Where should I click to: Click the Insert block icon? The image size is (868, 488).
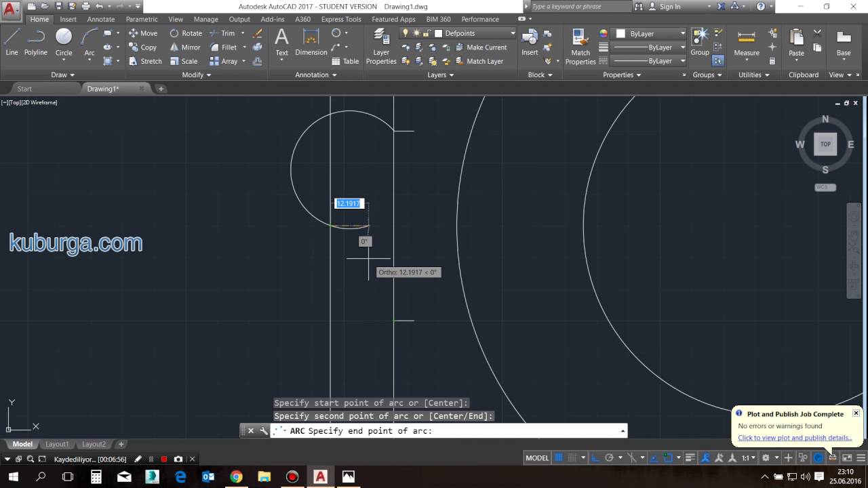pos(530,42)
